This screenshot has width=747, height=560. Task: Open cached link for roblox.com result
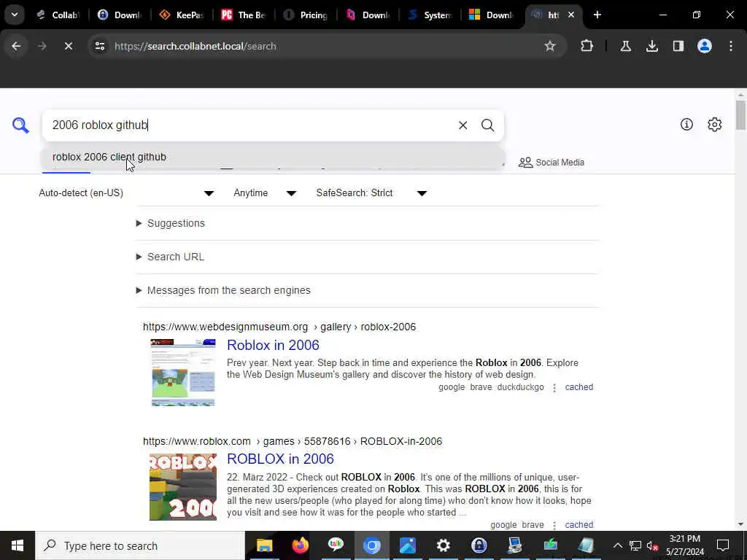click(x=578, y=525)
